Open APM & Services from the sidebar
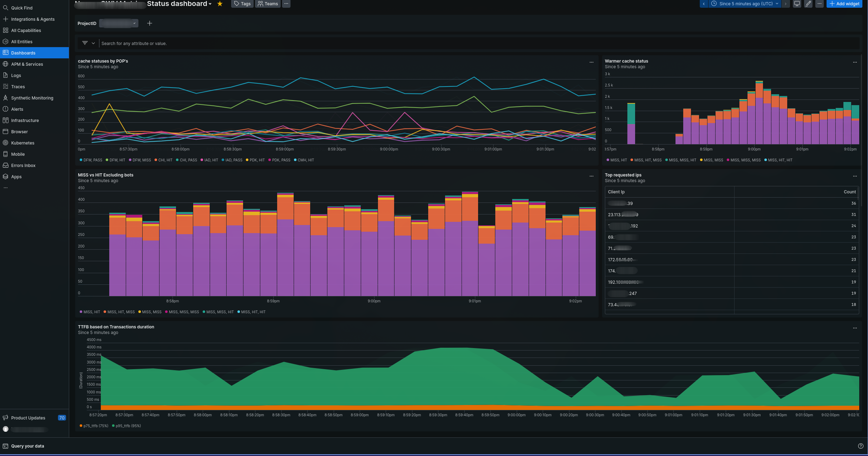This screenshot has height=456, width=868. click(27, 64)
